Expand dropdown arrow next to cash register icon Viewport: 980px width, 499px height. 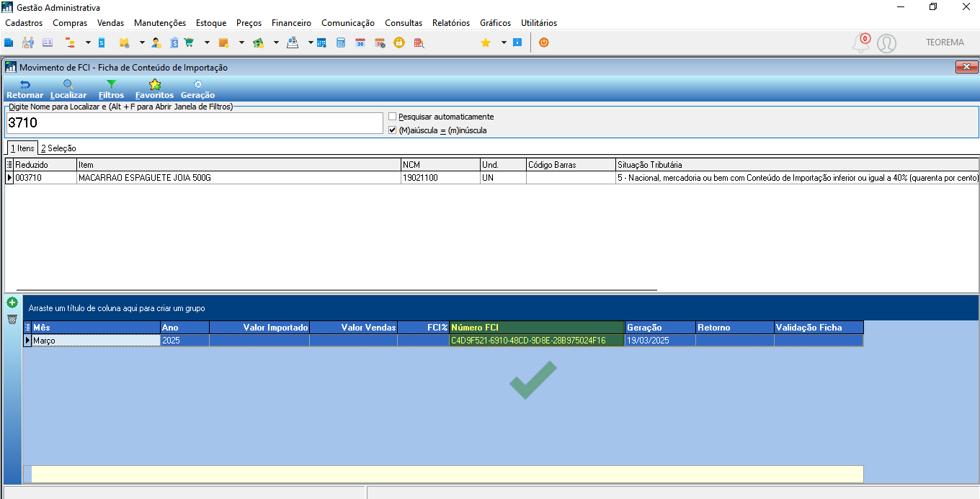click(311, 42)
